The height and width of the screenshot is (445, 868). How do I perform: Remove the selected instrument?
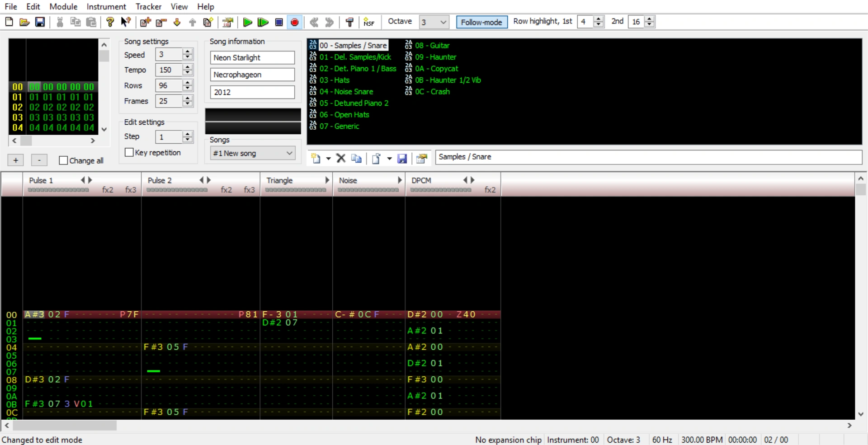point(340,159)
